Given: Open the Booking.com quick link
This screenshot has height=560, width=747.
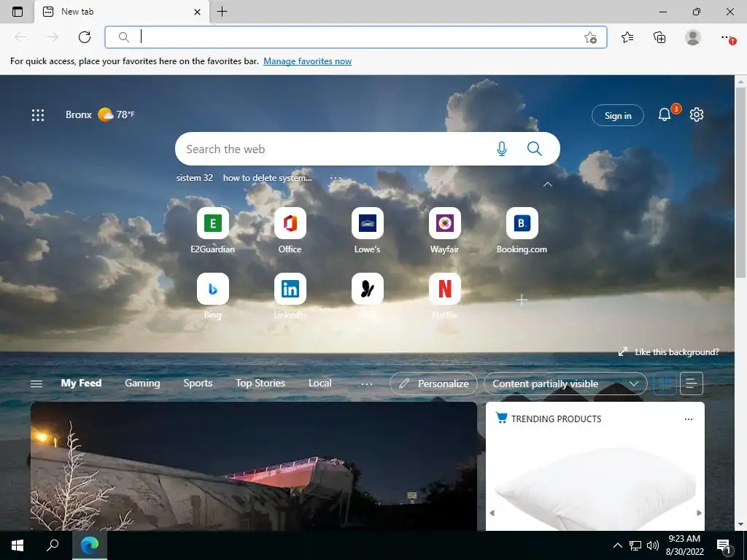Looking at the screenshot, I should pos(522,230).
